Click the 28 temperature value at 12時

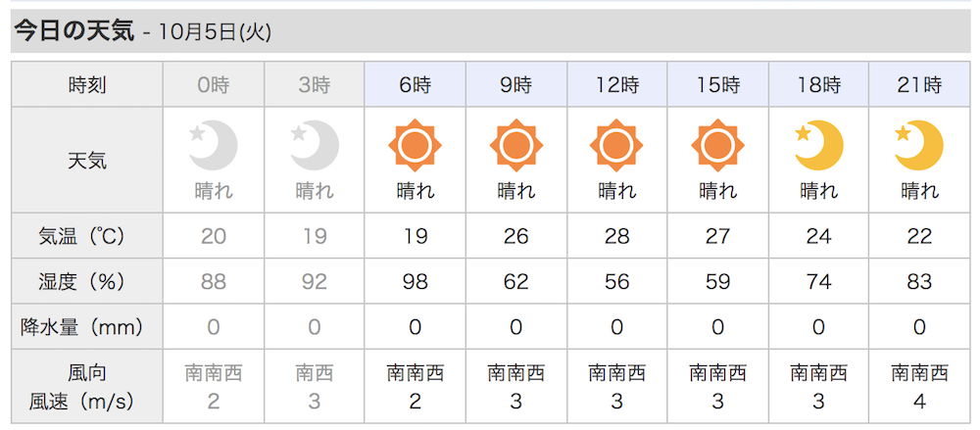pos(616,236)
